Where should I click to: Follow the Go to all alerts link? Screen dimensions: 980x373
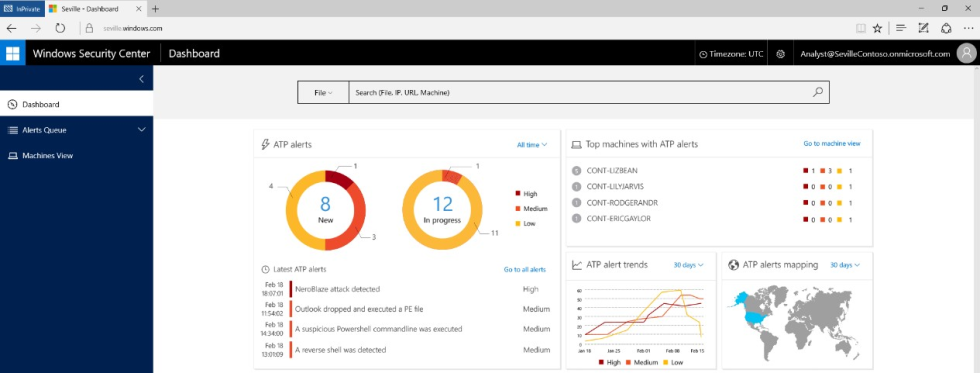(524, 270)
